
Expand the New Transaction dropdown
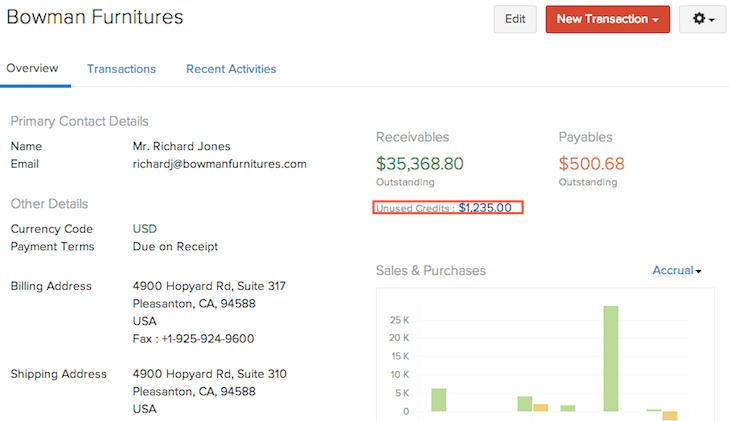pos(607,19)
